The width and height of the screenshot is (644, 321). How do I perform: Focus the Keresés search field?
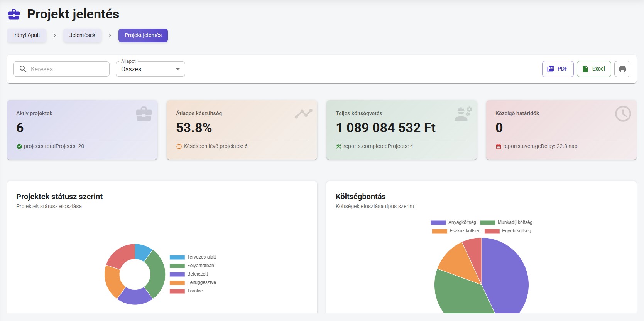click(x=66, y=69)
